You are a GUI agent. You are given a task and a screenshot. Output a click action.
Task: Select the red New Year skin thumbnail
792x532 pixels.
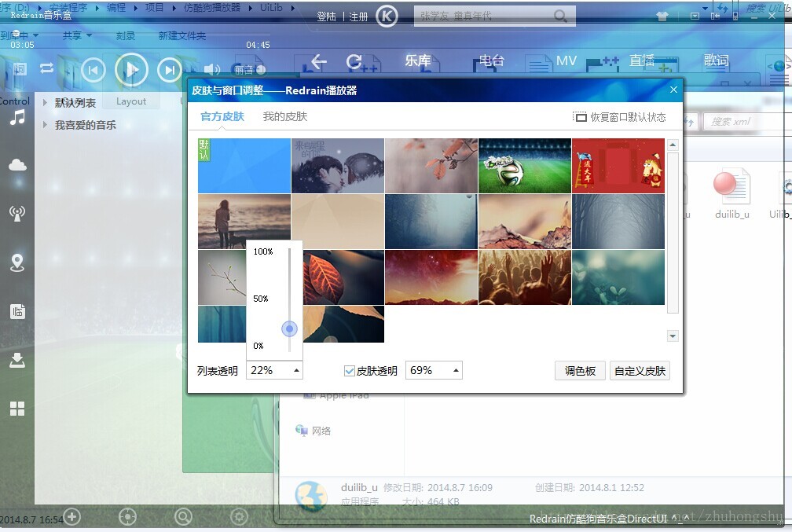tap(618, 166)
